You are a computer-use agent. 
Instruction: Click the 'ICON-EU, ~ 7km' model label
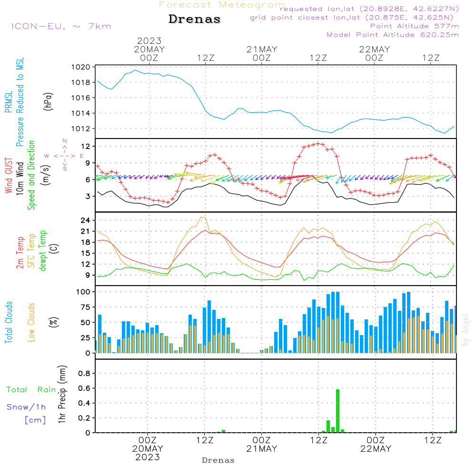point(61,26)
